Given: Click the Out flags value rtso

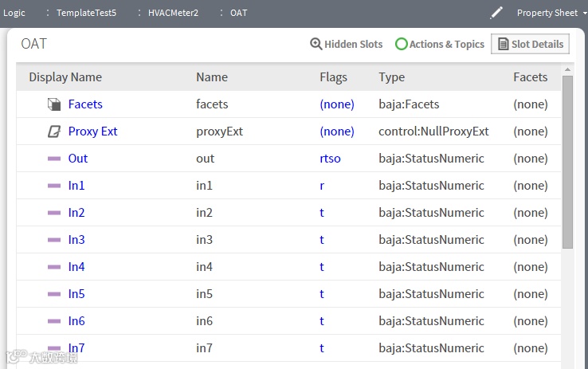Looking at the screenshot, I should [330, 159].
